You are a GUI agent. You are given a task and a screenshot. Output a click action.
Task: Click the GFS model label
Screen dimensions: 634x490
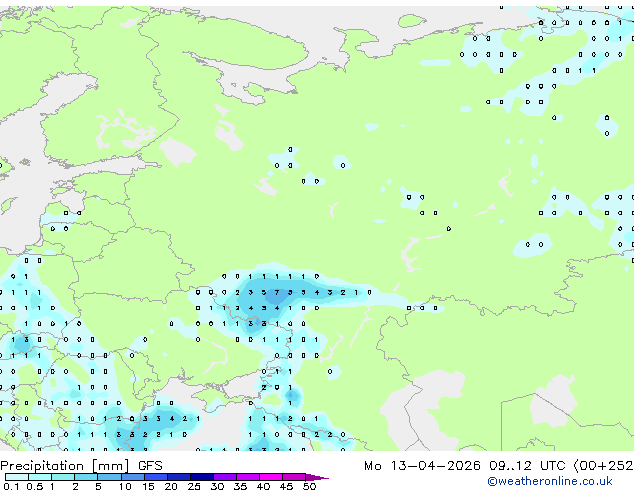pos(150,466)
